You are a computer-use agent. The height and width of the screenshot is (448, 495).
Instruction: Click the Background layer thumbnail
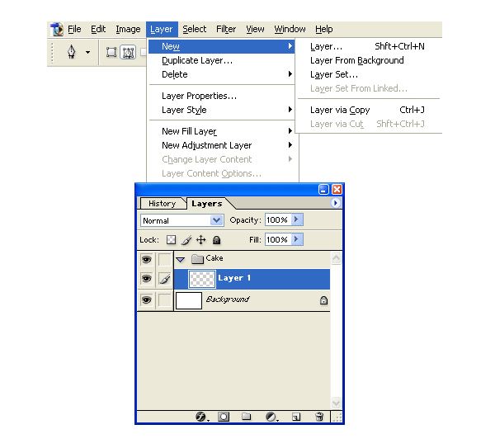tap(189, 300)
